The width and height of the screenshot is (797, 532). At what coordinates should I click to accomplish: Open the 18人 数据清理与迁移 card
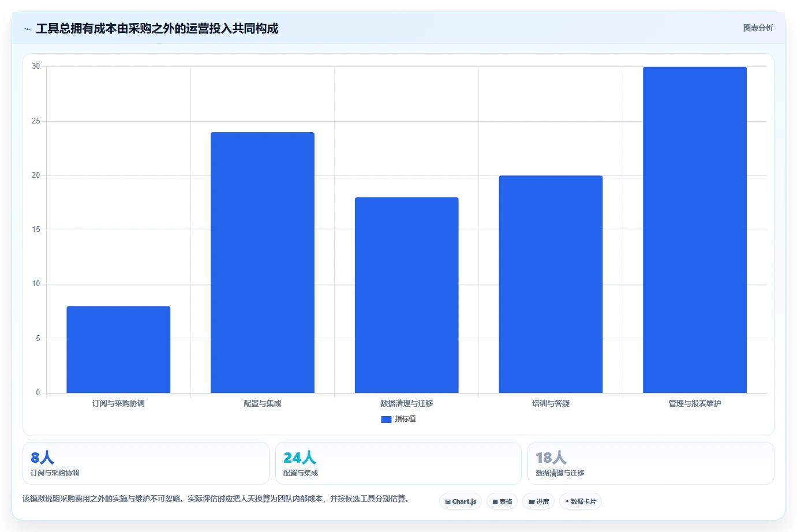651,463
